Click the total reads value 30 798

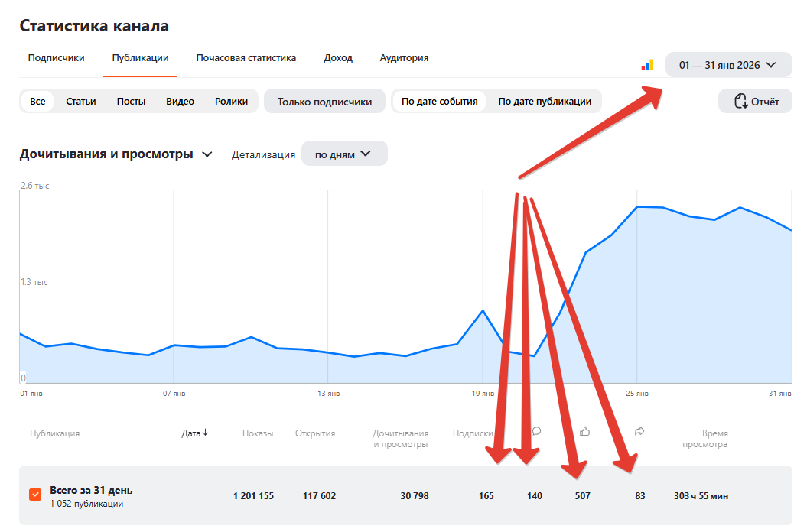415,496
